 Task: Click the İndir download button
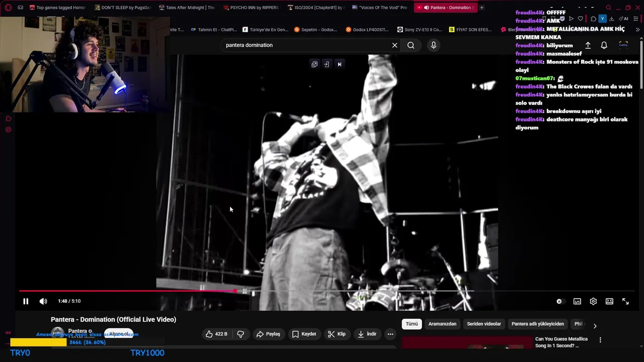(x=367, y=334)
